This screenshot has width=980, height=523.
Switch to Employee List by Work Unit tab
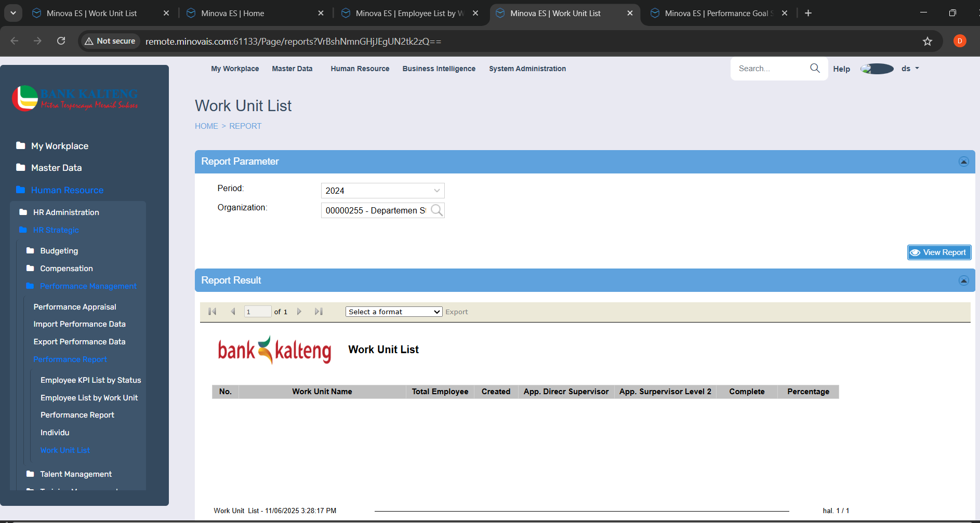click(x=409, y=13)
